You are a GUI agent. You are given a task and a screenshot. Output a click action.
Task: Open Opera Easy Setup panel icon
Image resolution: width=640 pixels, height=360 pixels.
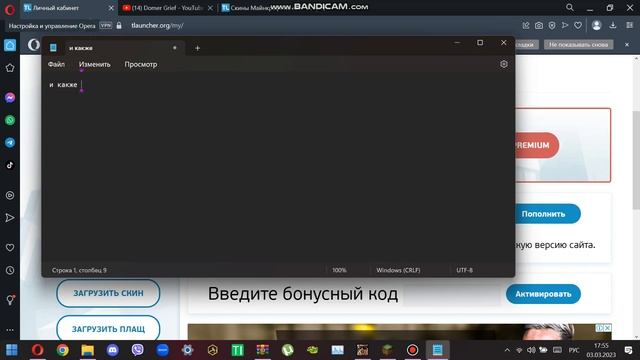[x=629, y=25]
